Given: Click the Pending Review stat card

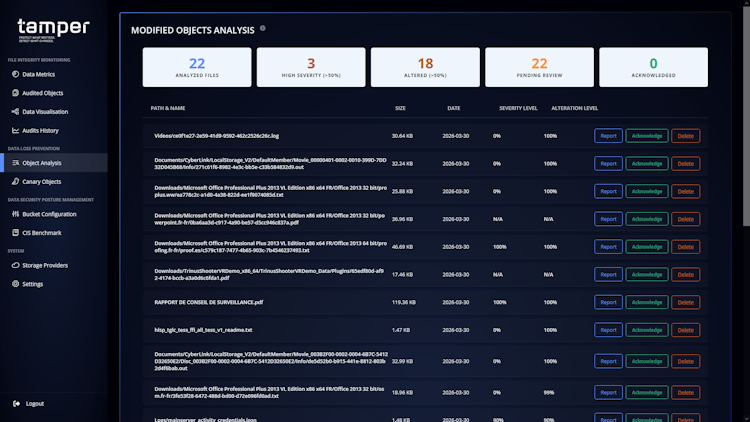Looking at the screenshot, I should tap(539, 67).
